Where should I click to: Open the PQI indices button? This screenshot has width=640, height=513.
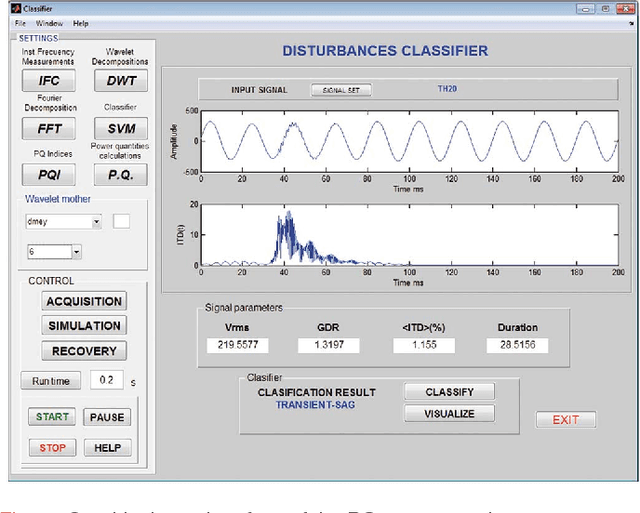pos(49,175)
